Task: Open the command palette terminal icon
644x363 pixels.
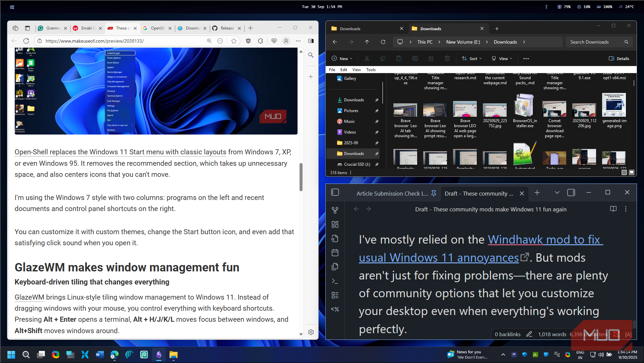Action: coord(335,281)
